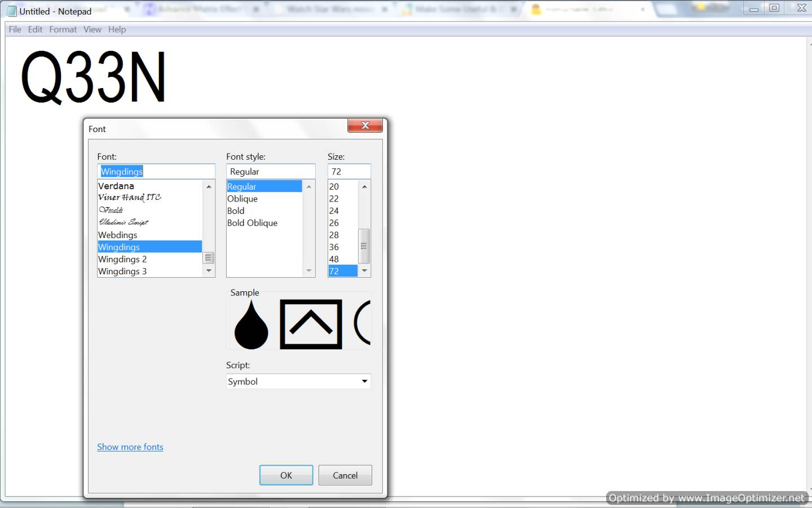The height and width of the screenshot is (508, 812).
Task: Select size 28
Action: pyautogui.click(x=343, y=235)
